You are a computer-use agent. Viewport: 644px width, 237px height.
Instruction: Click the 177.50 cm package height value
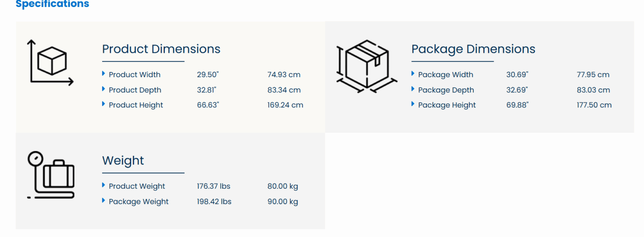pyautogui.click(x=594, y=105)
